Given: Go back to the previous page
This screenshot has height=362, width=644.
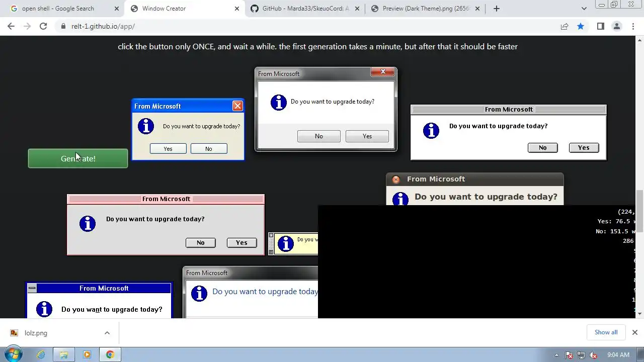Looking at the screenshot, I should (11, 26).
